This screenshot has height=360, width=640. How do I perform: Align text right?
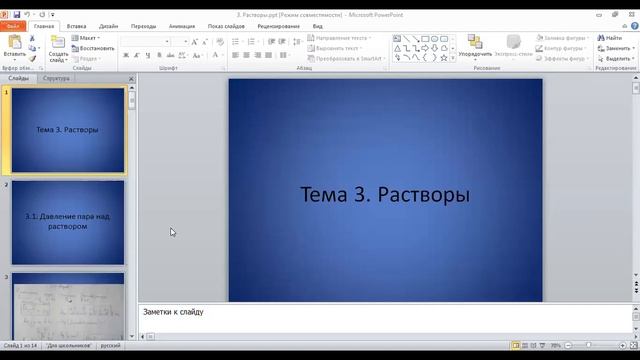pos(258,55)
